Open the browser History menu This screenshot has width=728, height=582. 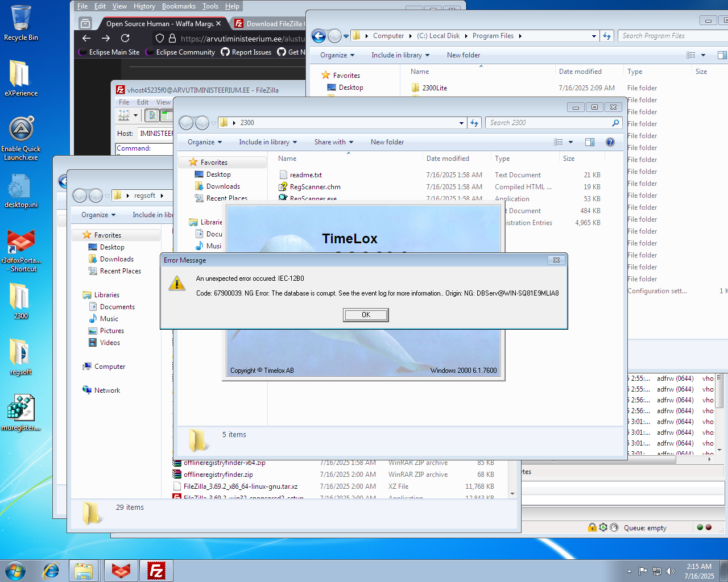[x=144, y=6]
